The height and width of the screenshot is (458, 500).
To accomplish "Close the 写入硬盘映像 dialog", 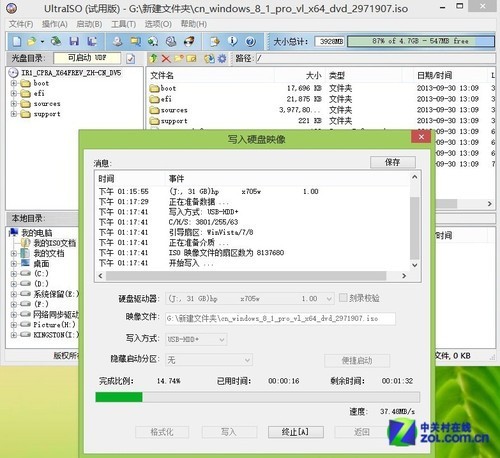I will pos(421,137).
